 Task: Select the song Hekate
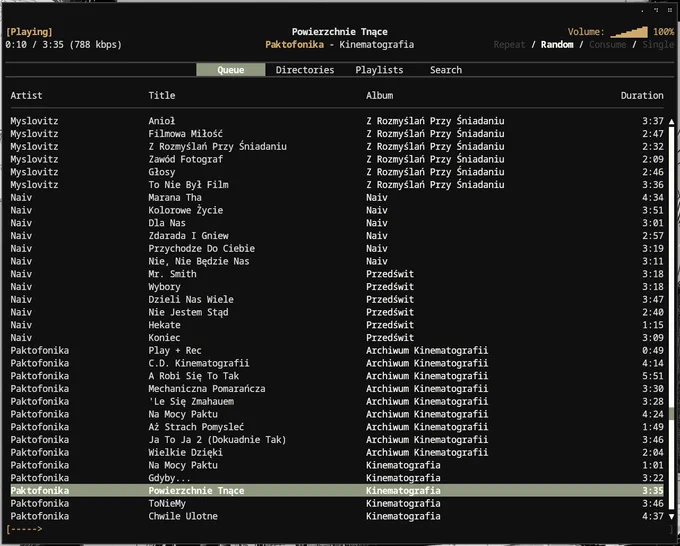[x=337, y=325]
